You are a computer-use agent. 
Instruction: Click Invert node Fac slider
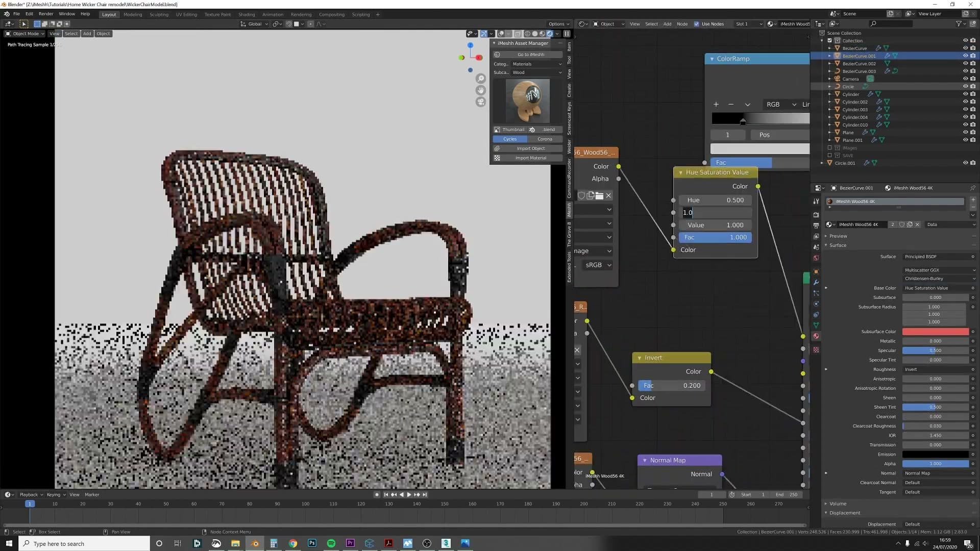point(672,386)
